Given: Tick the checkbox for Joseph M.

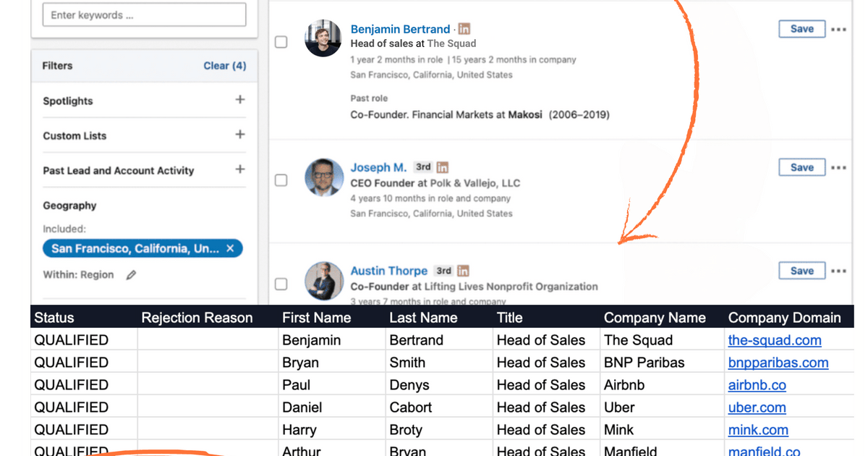Looking at the screenshot, I should tap(281, 180).
